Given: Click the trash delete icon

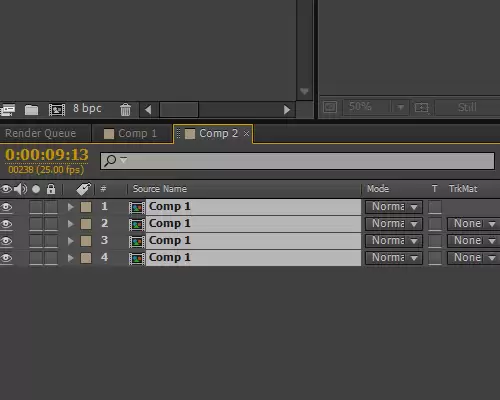Looking at the screenshot, I should click(x=125, y=109).
